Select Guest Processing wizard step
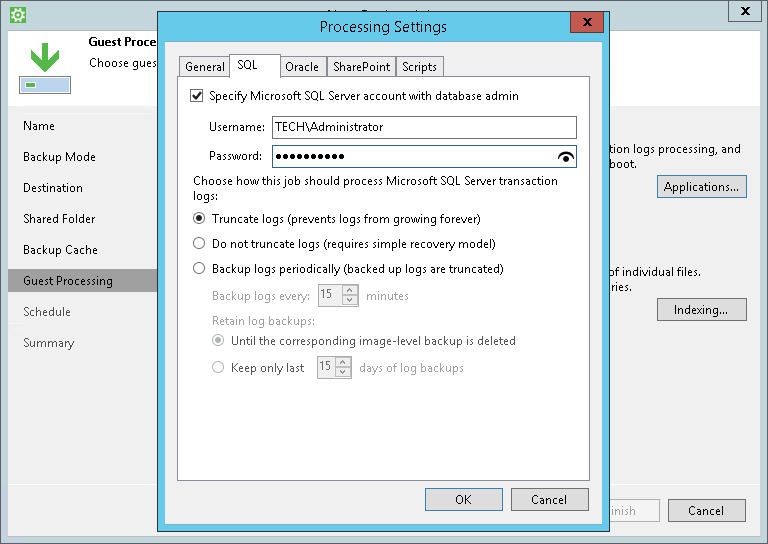This screenshot has height=544, width=768. [82, 281]
